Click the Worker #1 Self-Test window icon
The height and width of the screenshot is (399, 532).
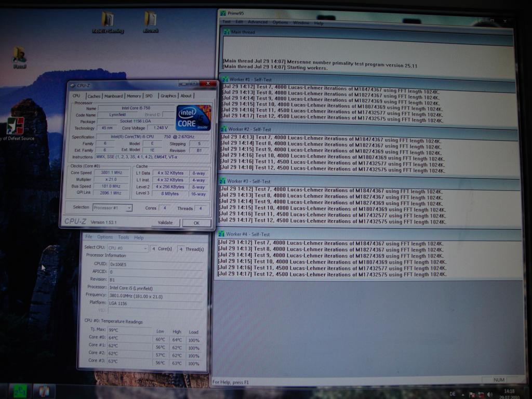click(225, 79)
